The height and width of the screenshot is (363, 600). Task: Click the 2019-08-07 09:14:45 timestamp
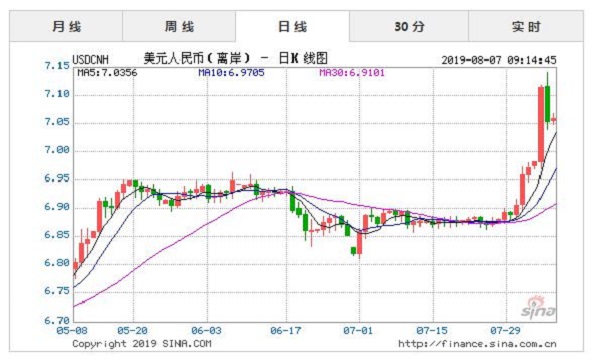(499, 60)
